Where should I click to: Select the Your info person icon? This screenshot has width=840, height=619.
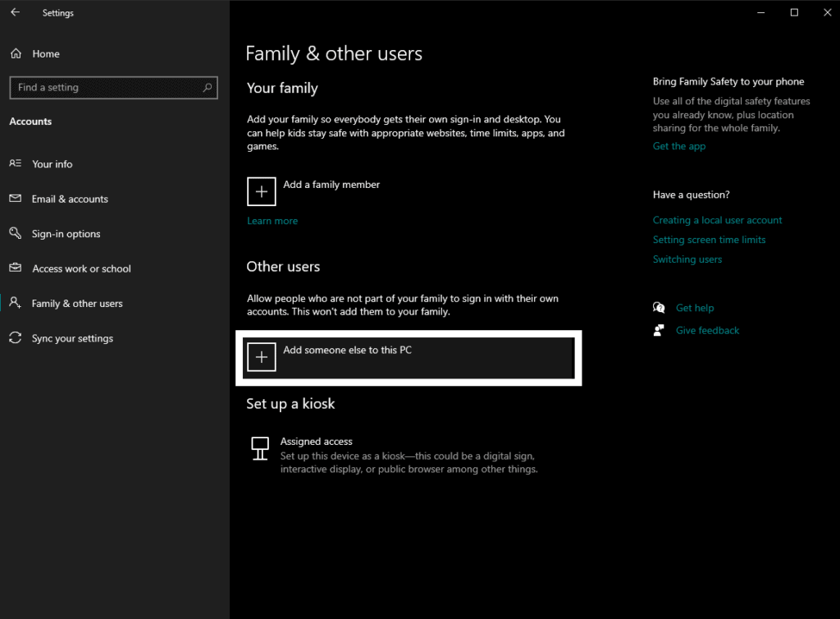point(16,163)
